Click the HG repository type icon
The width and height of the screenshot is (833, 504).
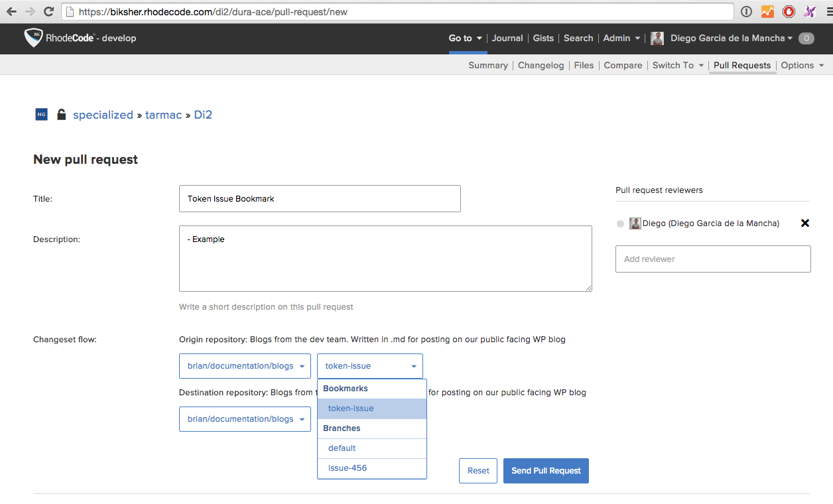point(41,115)
